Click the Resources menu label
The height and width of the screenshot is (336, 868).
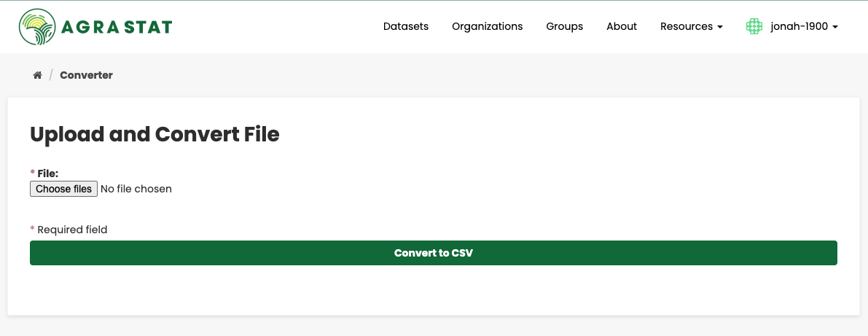pos(687,26)
